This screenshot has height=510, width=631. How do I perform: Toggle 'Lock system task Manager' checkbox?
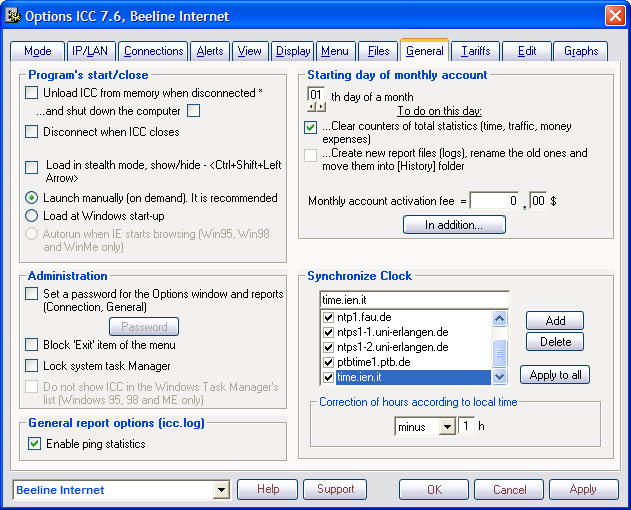[32, 366]
